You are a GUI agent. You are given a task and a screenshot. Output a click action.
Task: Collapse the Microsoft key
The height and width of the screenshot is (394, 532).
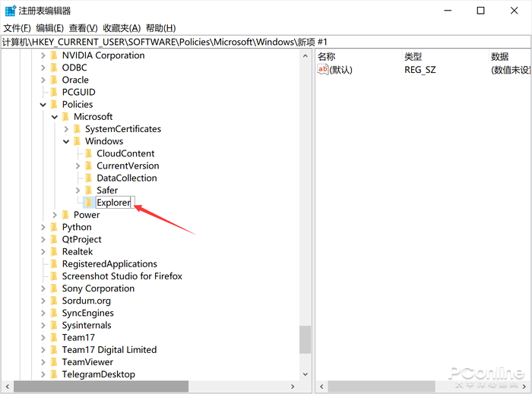(55, 117)
